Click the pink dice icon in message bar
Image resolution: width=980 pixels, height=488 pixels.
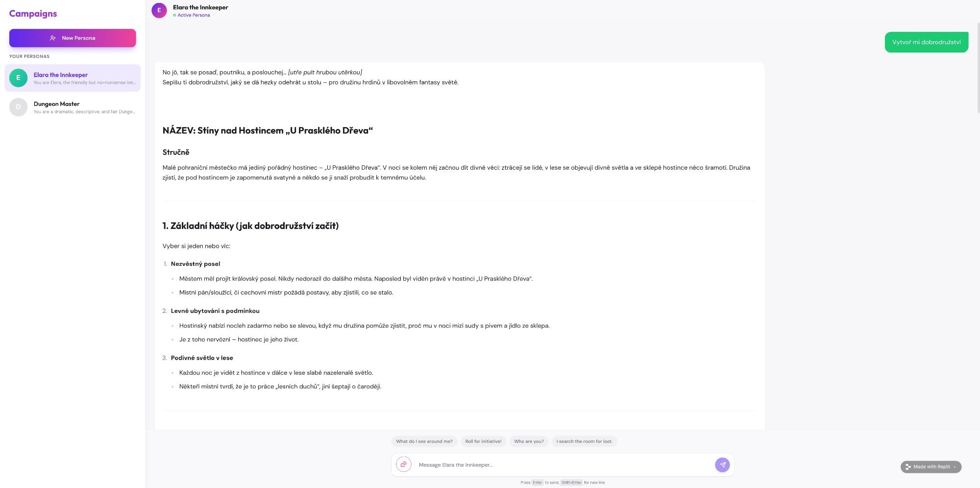point(403,464)
